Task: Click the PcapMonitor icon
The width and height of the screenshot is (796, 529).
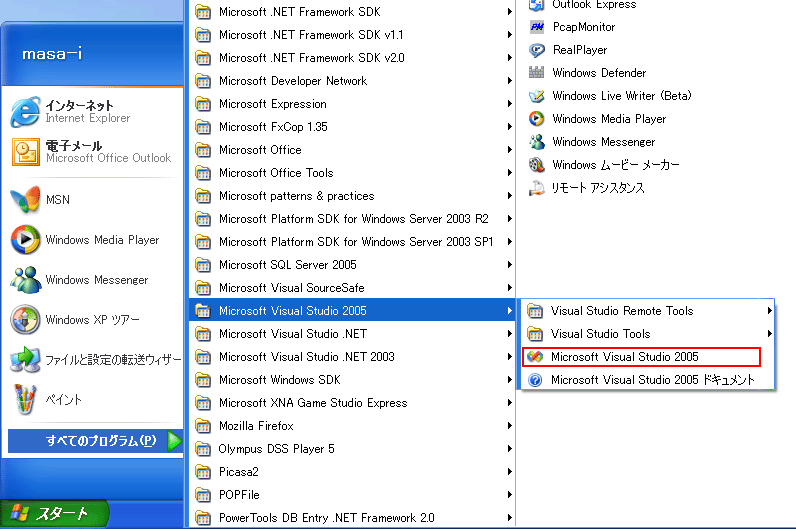Action: (537, 27)
